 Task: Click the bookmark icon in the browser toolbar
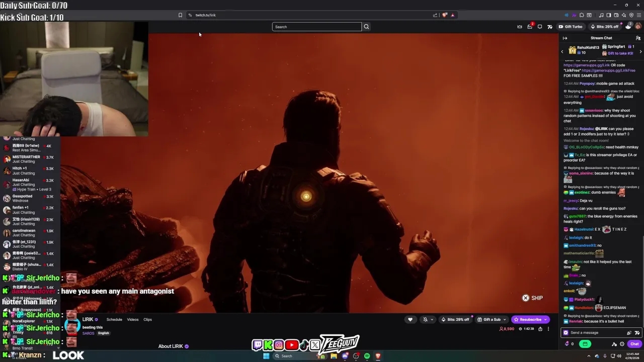180,15
